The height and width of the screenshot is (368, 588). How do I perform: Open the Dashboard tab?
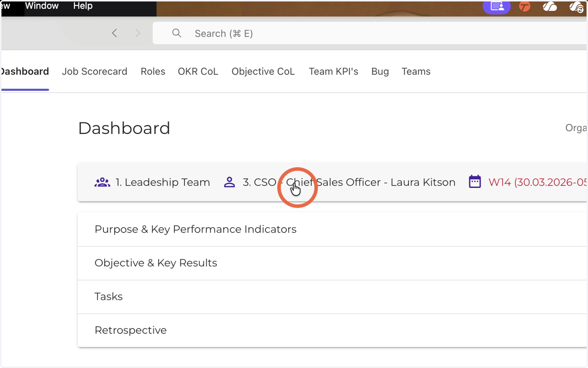[24, 72]
